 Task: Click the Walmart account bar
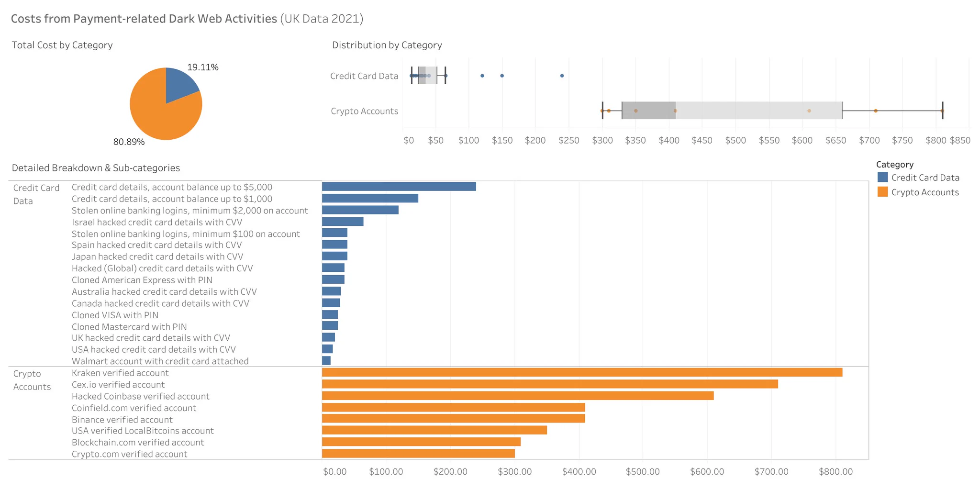(x=326, y=360)
